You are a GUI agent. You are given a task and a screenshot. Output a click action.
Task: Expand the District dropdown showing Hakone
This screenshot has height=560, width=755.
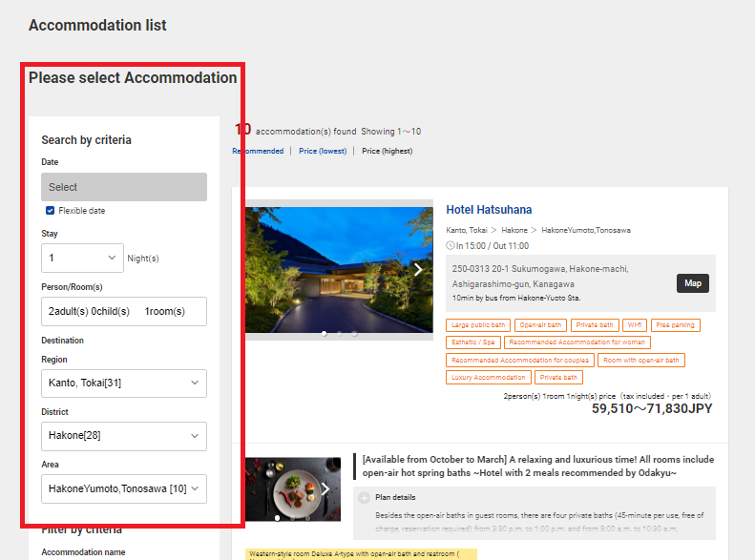click(124, 436)
